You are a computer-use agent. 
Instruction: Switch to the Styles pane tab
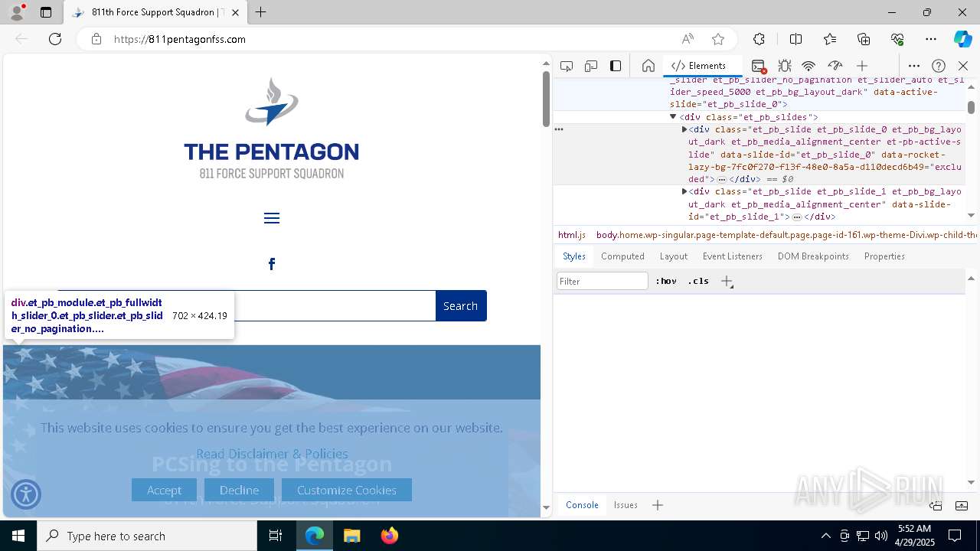pyautogui.click(x=574, y=256)
